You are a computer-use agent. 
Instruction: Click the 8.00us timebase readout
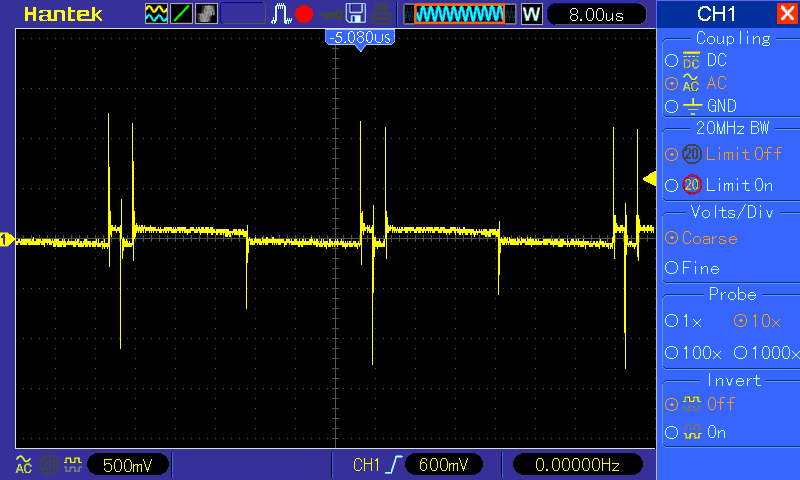[x=596, y=14]
